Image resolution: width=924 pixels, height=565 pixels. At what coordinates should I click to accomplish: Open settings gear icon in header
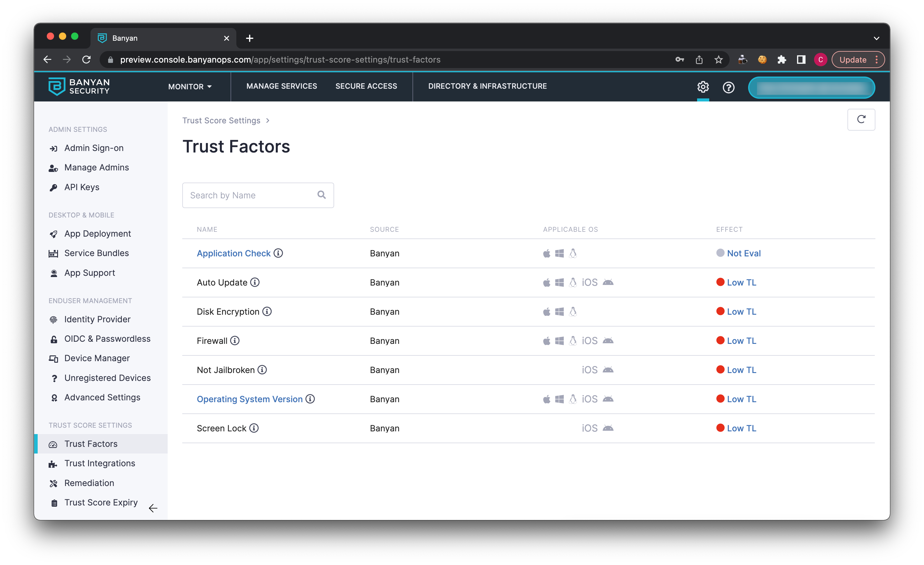coord(703,87)
